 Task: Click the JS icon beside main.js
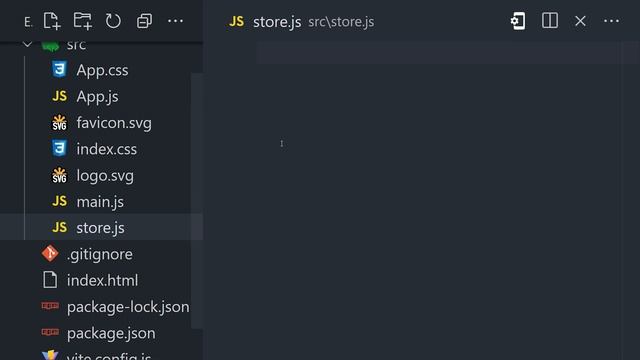[60, 201]
